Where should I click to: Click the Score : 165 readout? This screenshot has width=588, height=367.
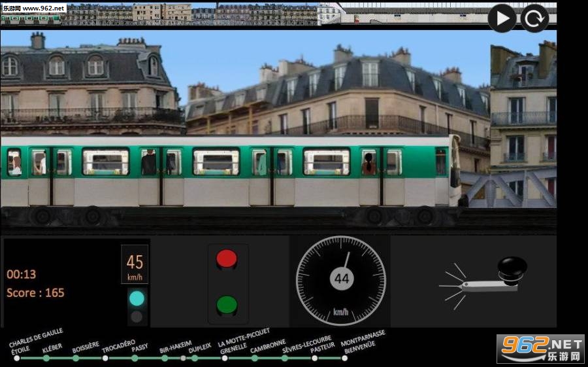[x=36, y=292]
